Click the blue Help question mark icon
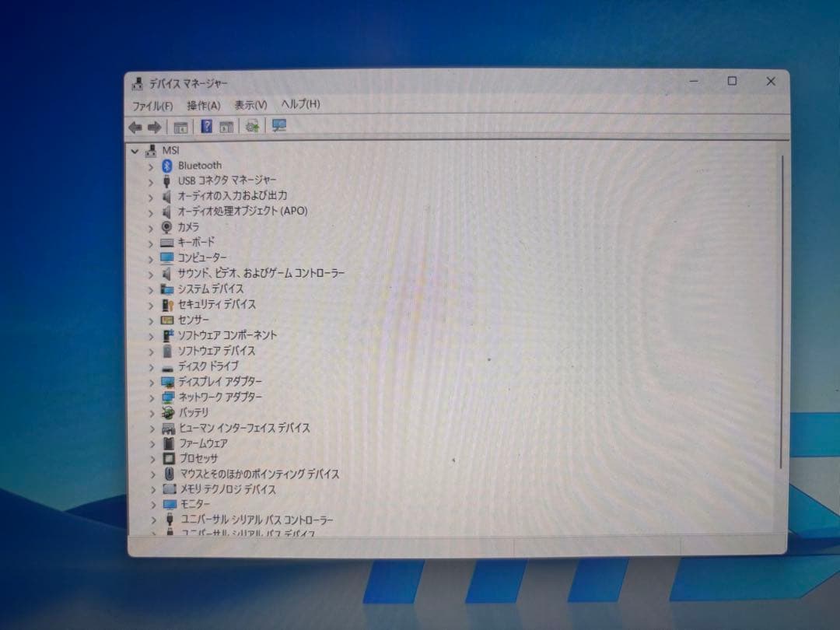The height and width of the screenshot is (630, 840). [x=206, y=126]
